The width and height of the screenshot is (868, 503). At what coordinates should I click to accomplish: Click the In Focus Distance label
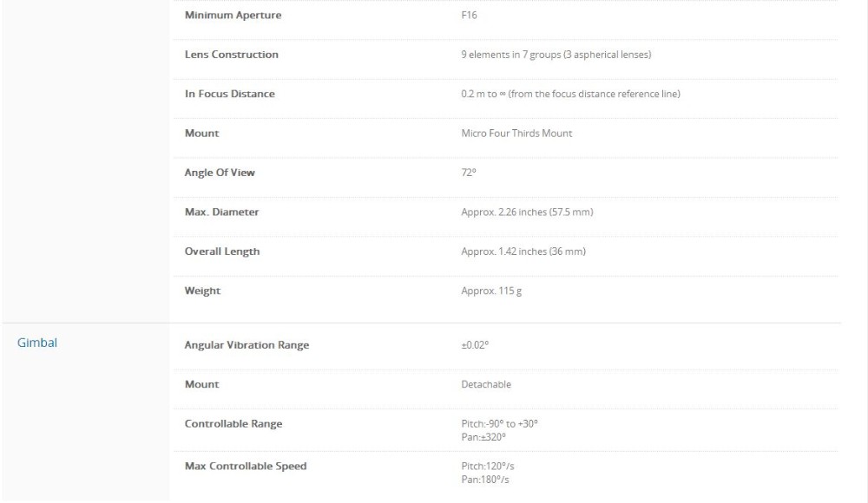click(229, 94)
